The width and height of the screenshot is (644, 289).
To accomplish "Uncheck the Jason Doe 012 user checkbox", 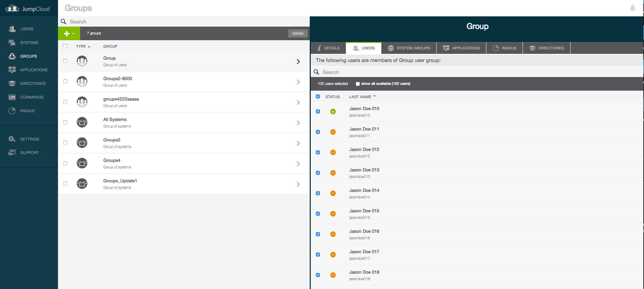I will coord(318,152).
